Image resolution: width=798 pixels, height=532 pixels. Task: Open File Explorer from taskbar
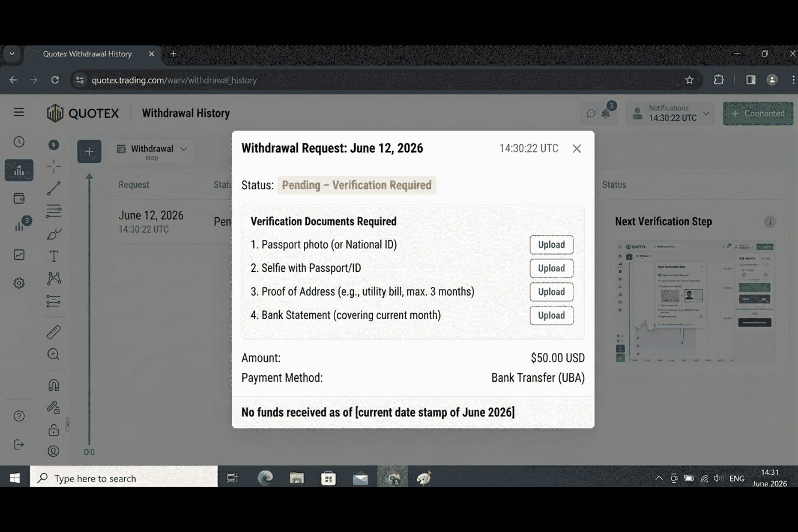(x=297, y=478)
